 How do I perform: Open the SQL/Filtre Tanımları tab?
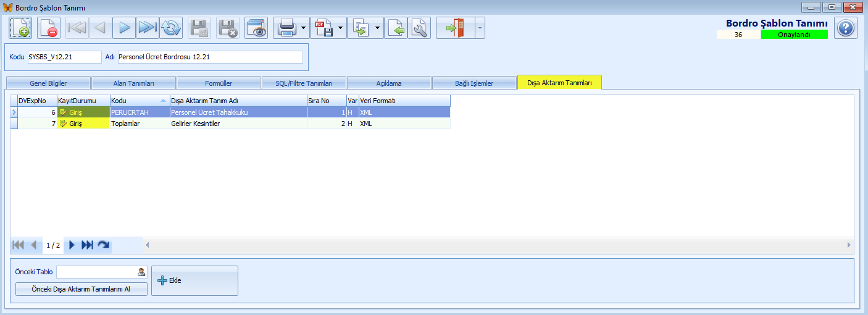pos(304,83)
